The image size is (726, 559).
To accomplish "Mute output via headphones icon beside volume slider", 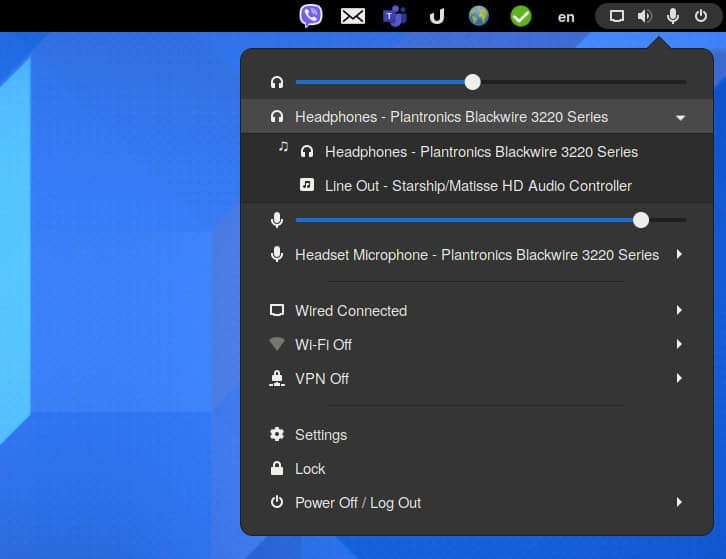I will 277,82.
